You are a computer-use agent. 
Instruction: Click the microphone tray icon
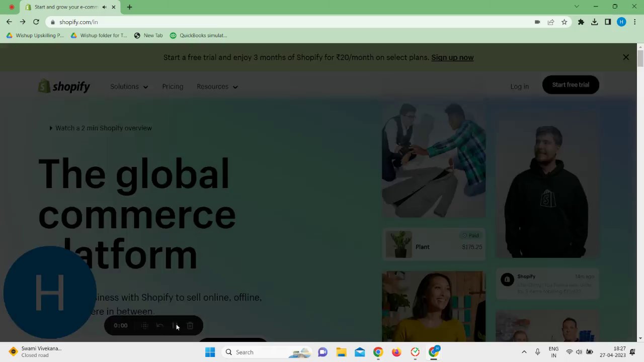tap(537, 352)
